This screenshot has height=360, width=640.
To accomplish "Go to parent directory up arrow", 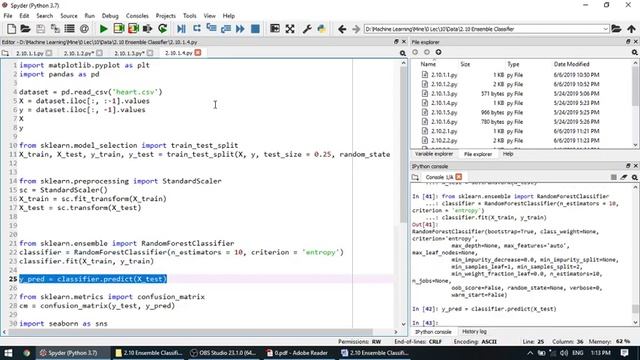I will click(x=631, y=29).
